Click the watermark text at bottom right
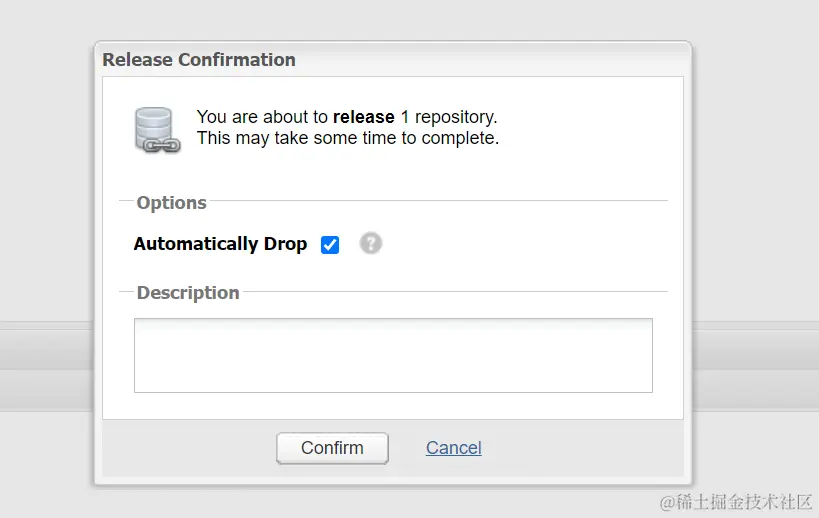 pos(735,499)
